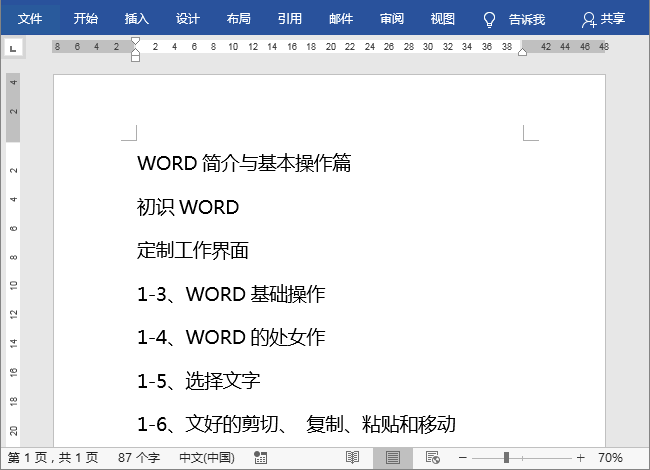The width and height of the screenshot is (650, 470).
Task: Click the page count 第1页,共1页 in status bar
Action: (53, 458)
